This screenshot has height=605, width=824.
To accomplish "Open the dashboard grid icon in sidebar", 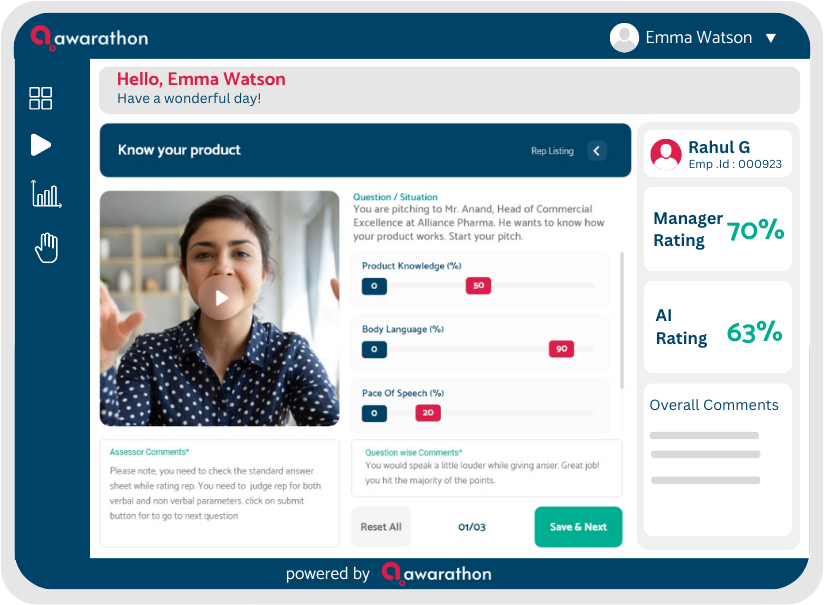I will (40, 98).
